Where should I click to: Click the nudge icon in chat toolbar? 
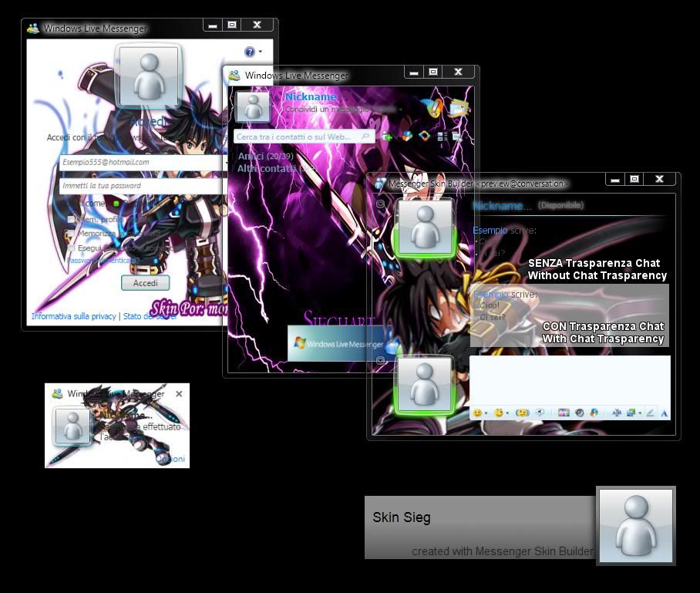(x=523, y=413)
